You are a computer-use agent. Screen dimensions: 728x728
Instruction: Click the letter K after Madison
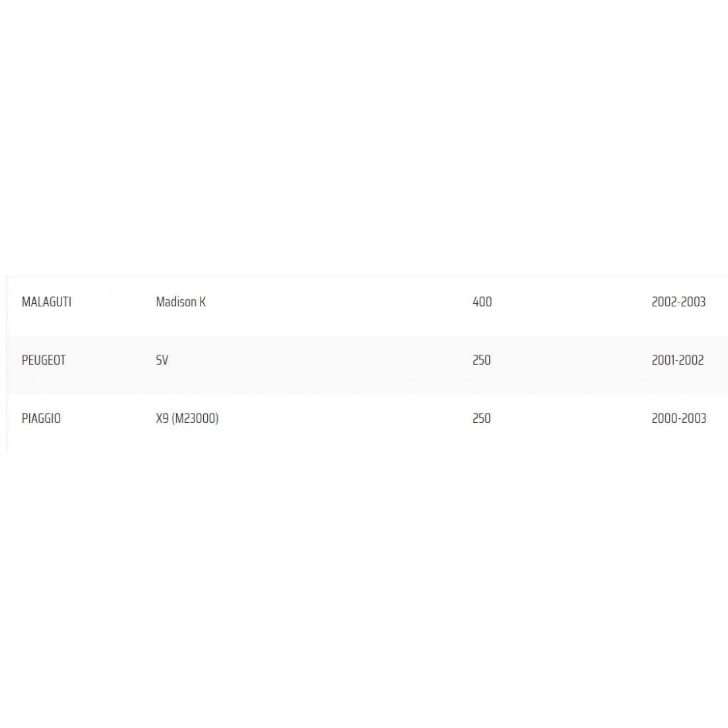coord(203,302)
